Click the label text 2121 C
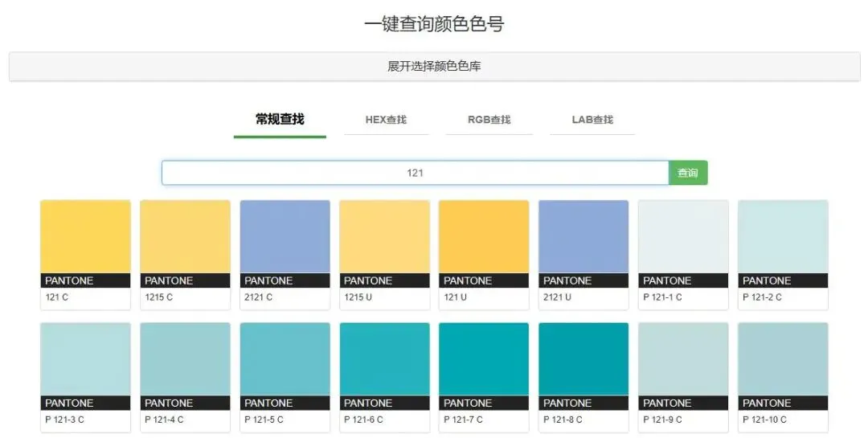Screen dimensions: 868x438 pyautogui.click(x=259, y=297)
